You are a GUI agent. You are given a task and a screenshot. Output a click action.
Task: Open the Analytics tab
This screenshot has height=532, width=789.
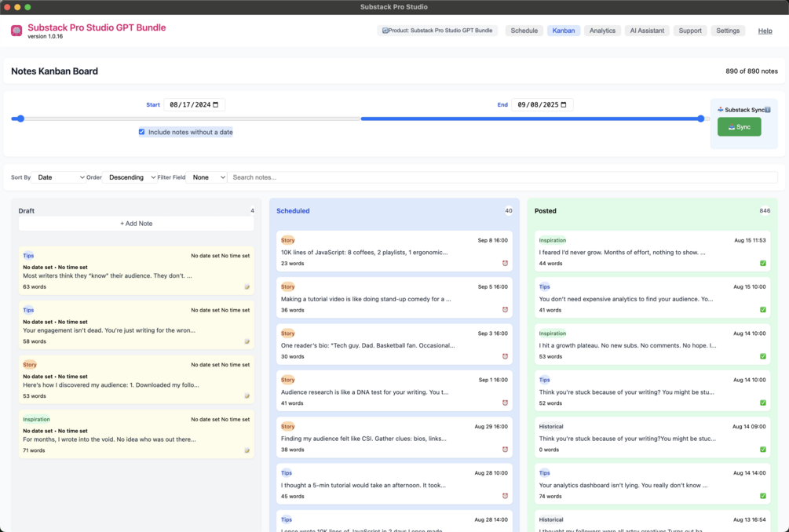click(x=602, y=31)
